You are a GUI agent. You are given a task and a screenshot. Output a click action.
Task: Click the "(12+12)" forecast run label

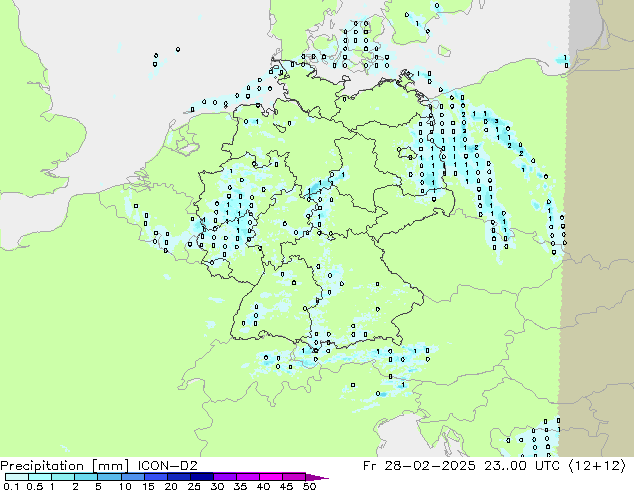click(597, 466)
